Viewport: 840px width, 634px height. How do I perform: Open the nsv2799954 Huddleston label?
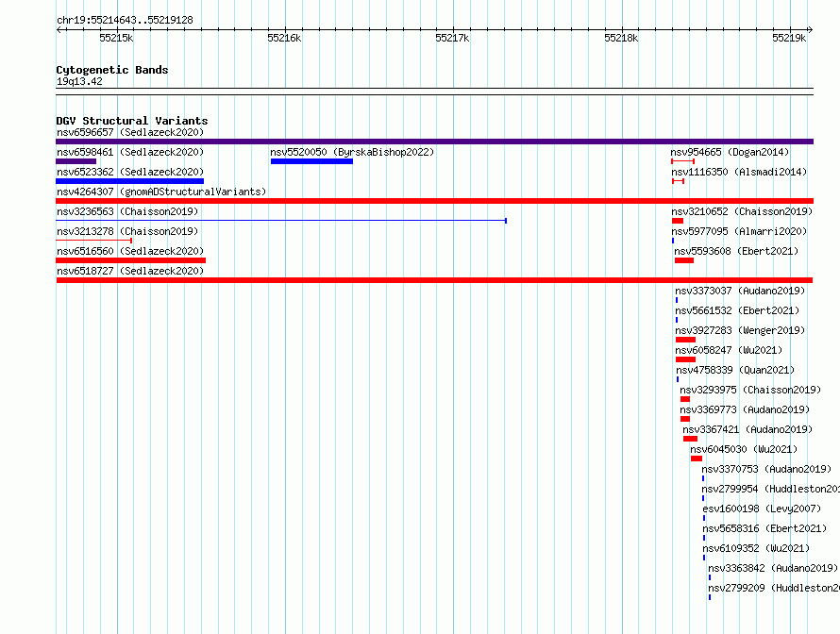pos(771,489)
